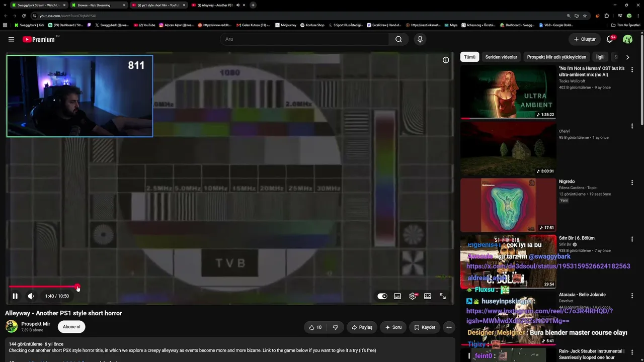The width and height of the screenshot is (644, 362).
Task: Bookmark this page with the star
Action: [x=585, y=16]
